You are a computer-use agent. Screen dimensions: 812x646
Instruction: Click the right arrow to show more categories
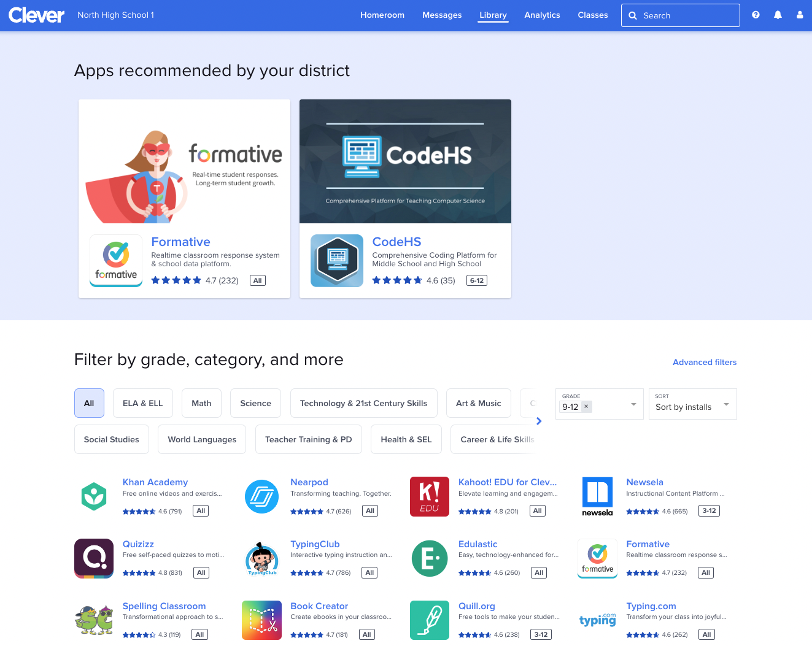[538, 421]
